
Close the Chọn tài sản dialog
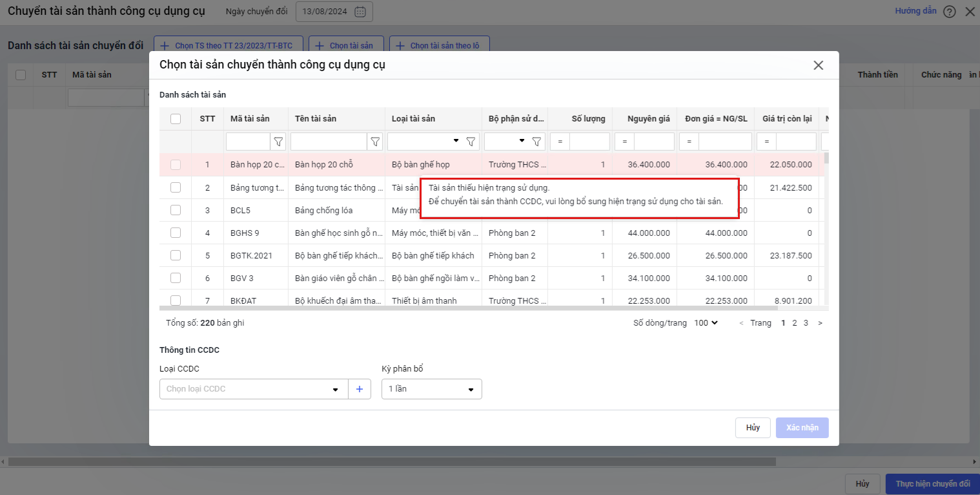point(818,65)
